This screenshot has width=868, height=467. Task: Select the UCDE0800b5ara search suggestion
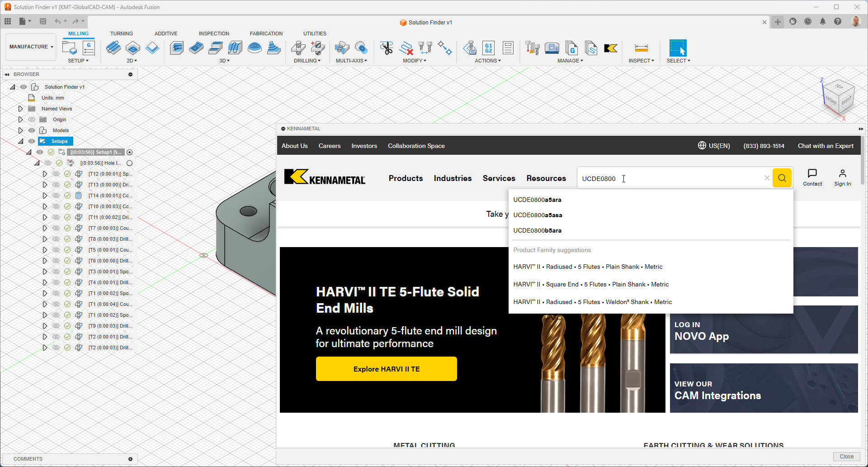pos(537,230)
